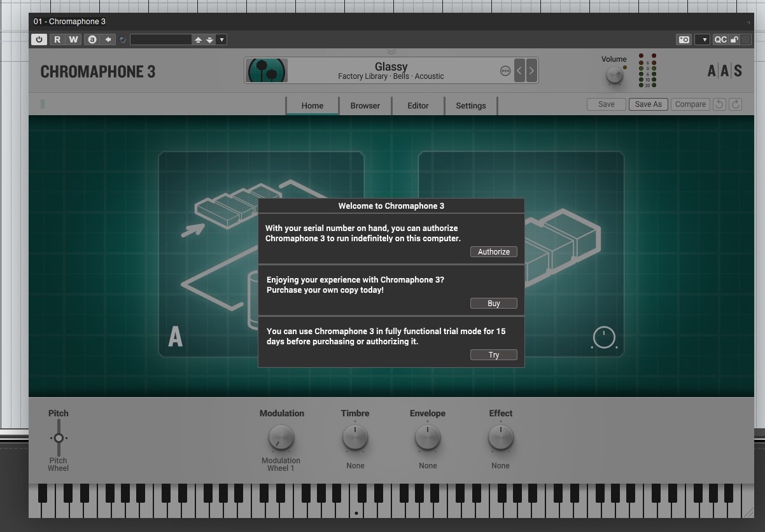Toggle the plugin power bypass button
Viewport: 765px width, 532px height.
click(39, 39)
